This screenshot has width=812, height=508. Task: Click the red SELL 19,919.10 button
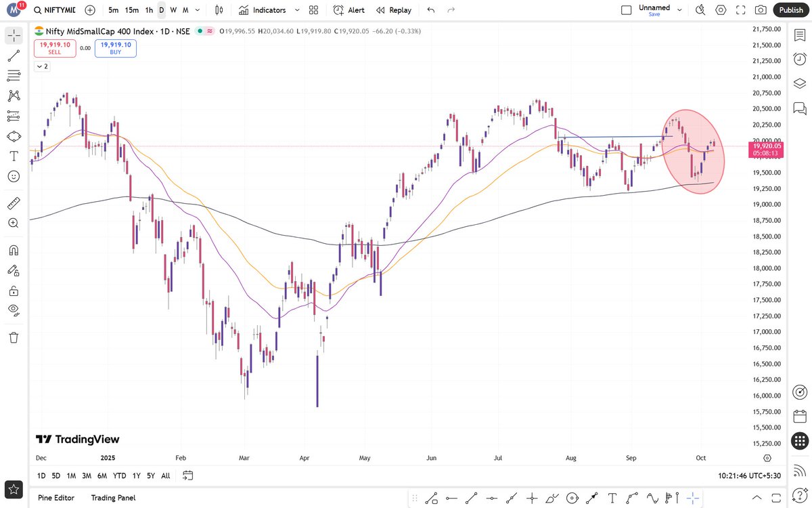coord(53,47)
